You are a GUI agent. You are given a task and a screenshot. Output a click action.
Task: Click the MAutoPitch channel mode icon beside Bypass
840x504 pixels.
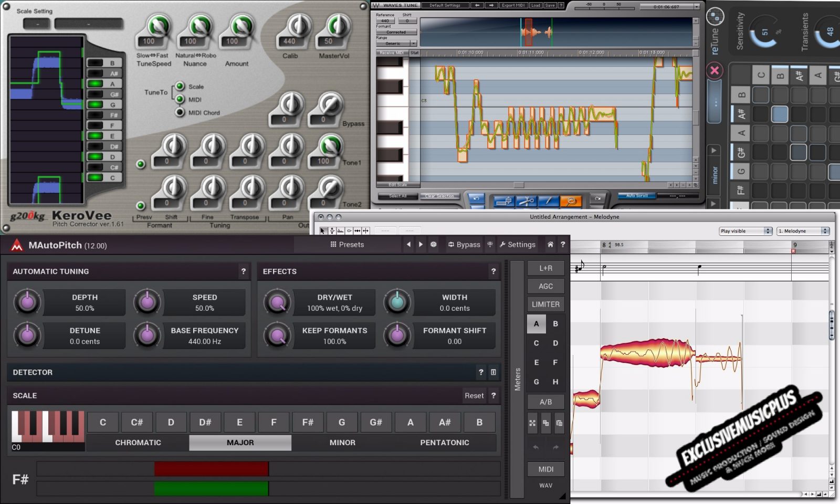490,244
